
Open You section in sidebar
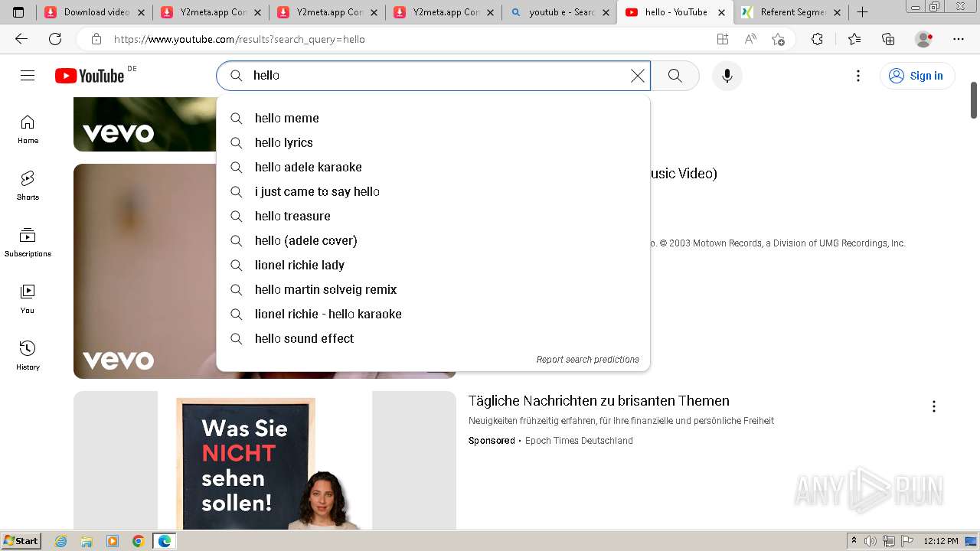(x=28, y=299)
